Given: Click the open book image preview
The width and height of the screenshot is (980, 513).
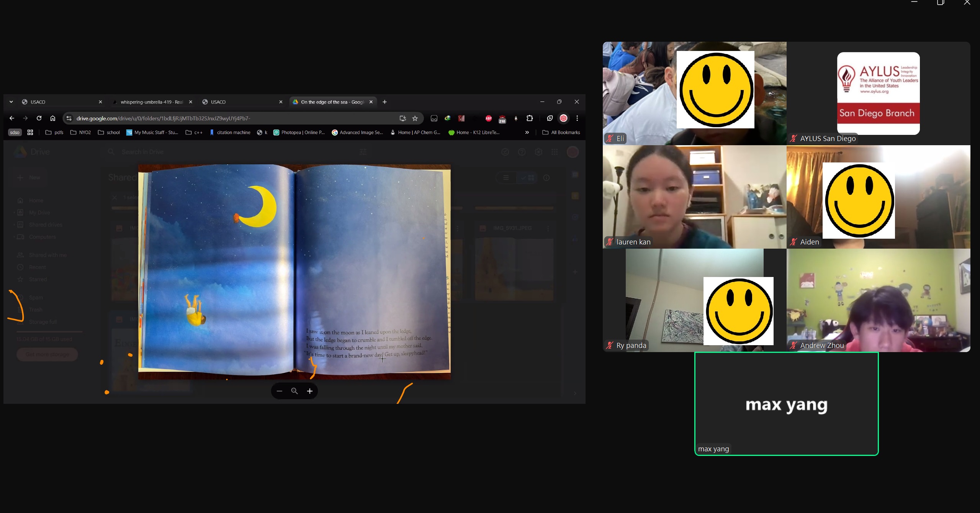Looking at the screenshot, I should coord(294,272).
